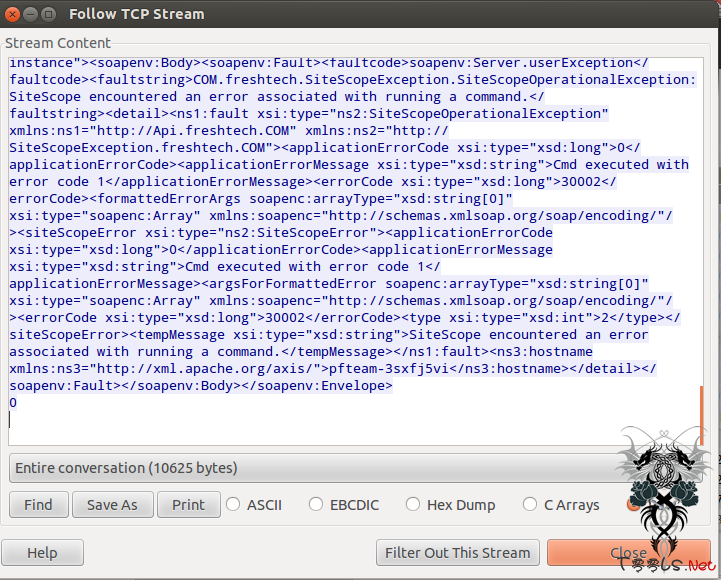Click the Help button
The image size is (721, 580).
(42, 552)
